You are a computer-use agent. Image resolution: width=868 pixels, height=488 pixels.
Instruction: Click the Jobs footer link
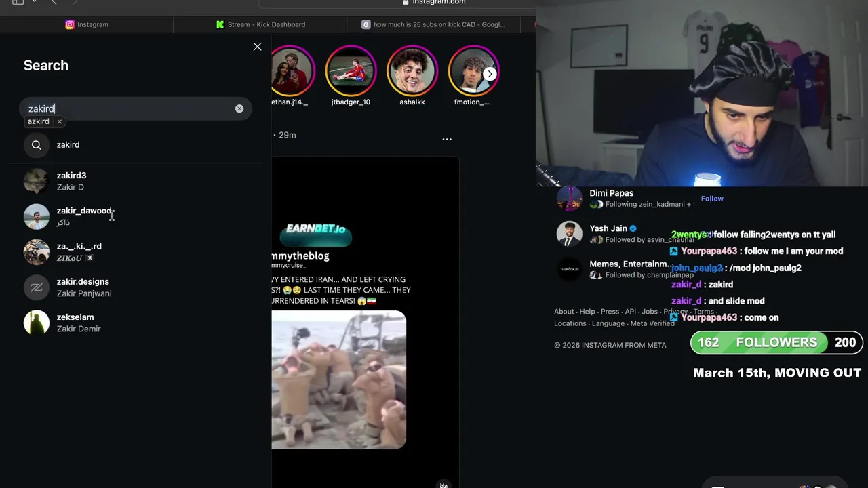tap(650, 312)
